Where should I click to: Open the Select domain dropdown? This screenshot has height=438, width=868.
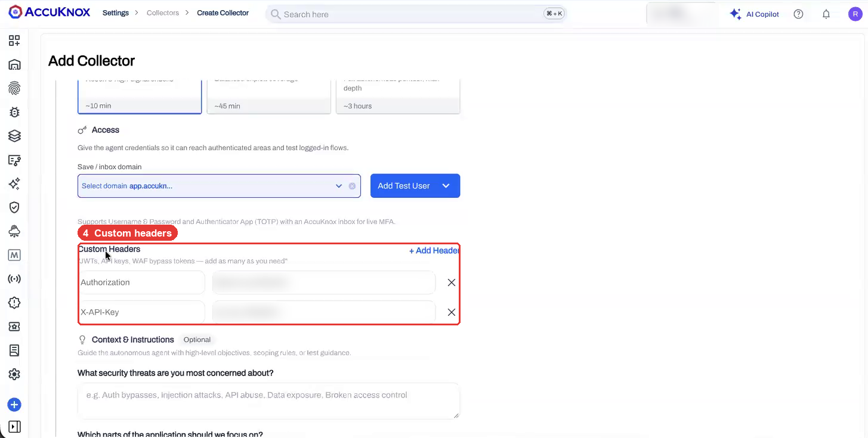pyautogui.click(x=220, y=186)
